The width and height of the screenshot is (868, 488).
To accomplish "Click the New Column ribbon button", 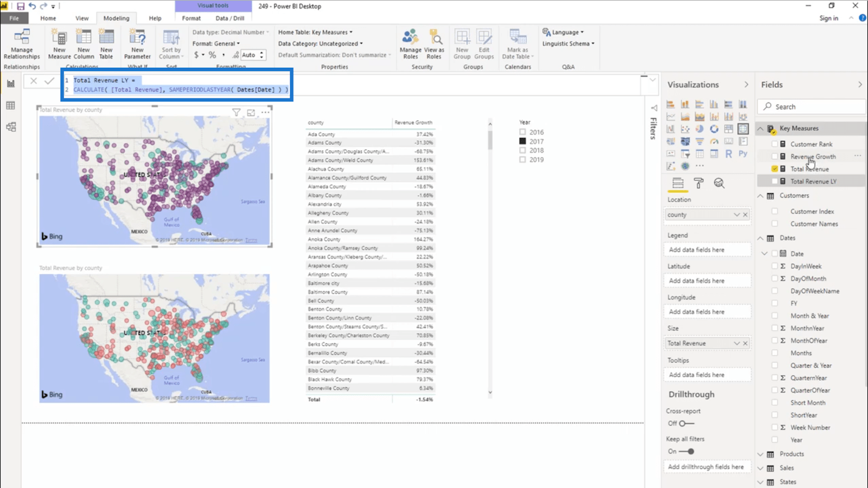I will click(84, 44).
